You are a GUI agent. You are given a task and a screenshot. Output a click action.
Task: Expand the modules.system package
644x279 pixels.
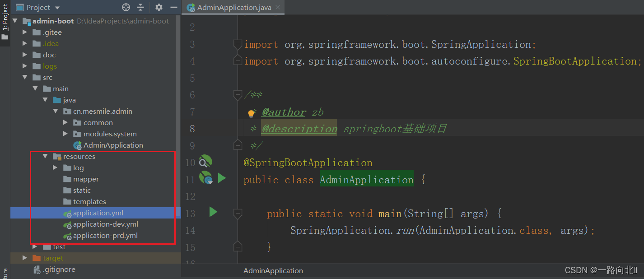[x=65, y=134]
